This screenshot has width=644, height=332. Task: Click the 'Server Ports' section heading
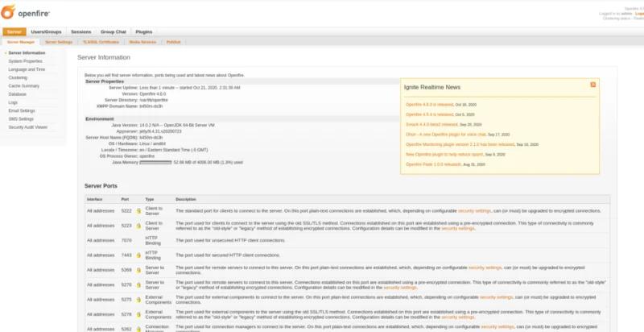101,186
